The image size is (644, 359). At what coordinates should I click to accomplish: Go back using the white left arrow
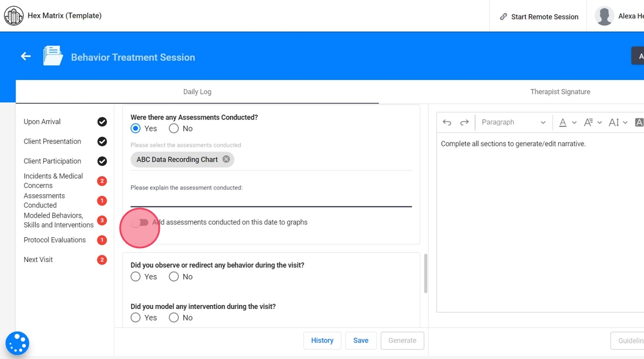pyautogui.click(x=26, y=56)
